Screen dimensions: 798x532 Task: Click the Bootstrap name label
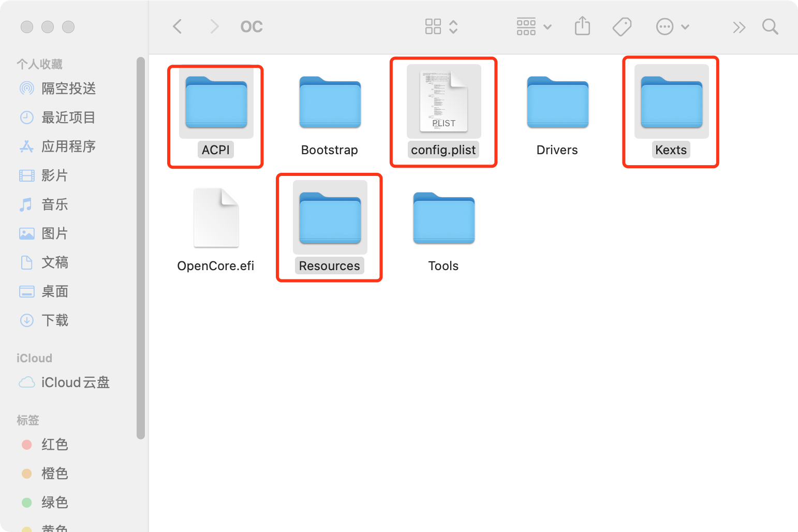(x=330, y=150)
